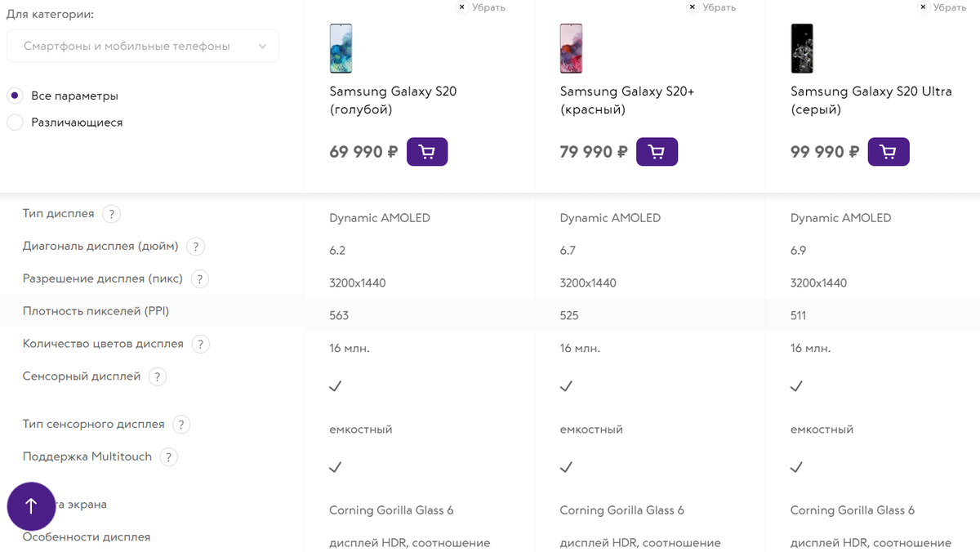Screen dimensions: 980x552
Task: Remove Galaxy S20+ from comparison
Action: [711, 7]
